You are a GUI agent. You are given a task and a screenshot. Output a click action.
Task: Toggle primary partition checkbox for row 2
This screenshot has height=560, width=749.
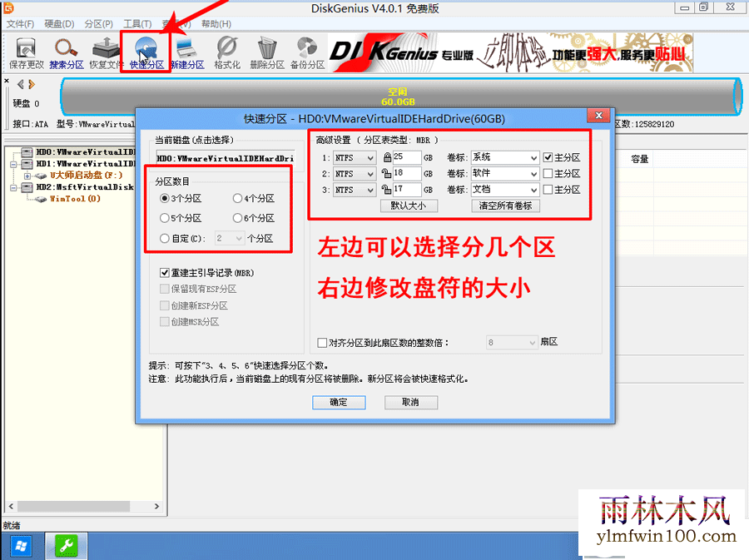point(548,173)
